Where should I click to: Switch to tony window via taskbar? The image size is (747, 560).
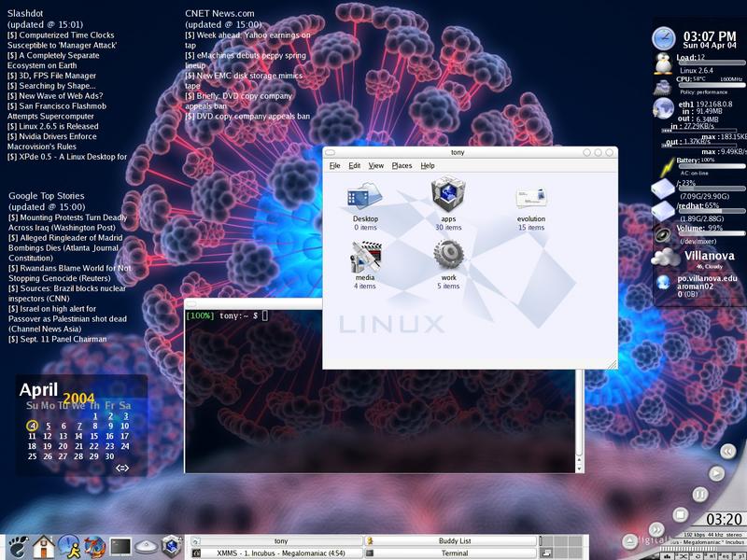click(x=276, y=541)
